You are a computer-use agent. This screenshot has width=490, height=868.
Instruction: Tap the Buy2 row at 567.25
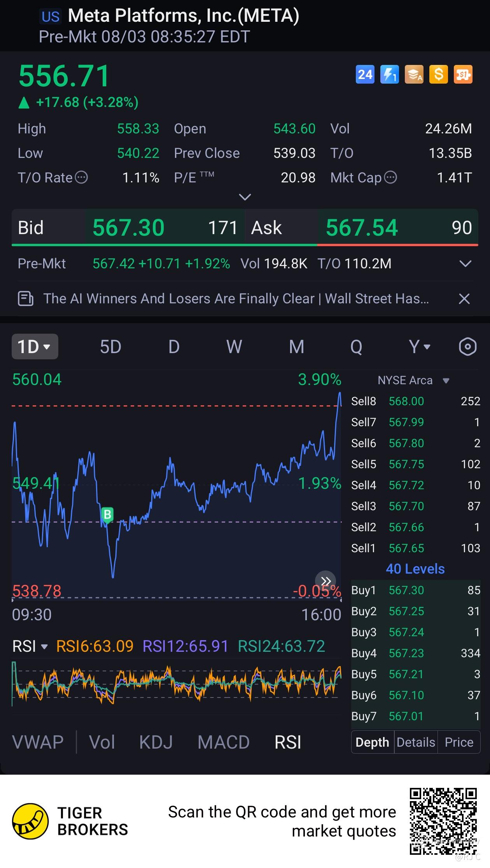pyautogui.click(x=416, y=611)
